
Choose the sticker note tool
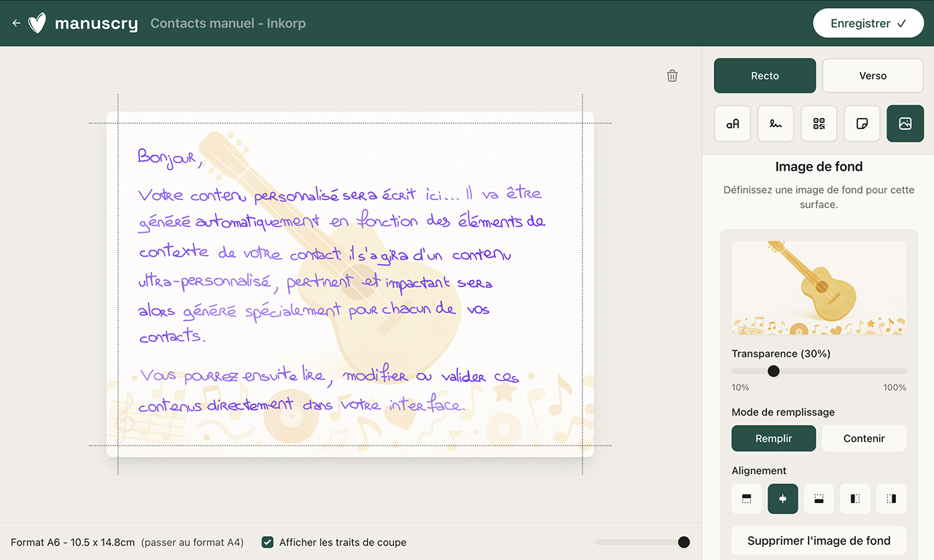tap(862, 124)
